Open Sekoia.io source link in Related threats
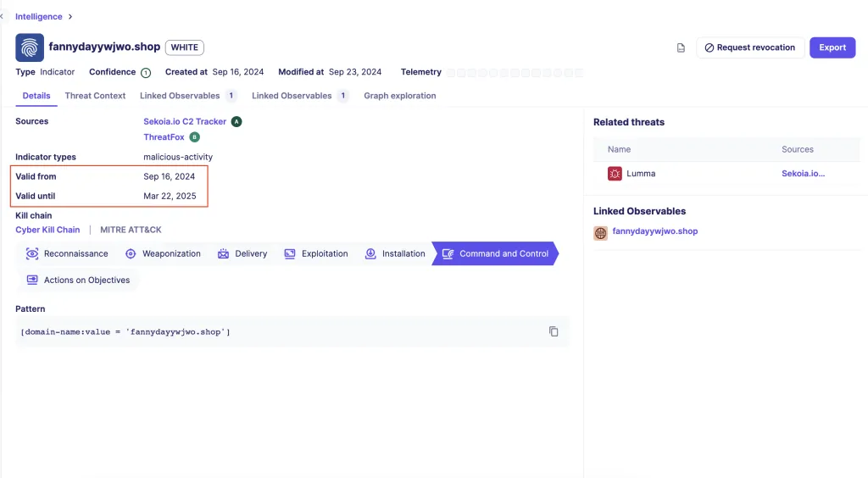 click(804, 174)
